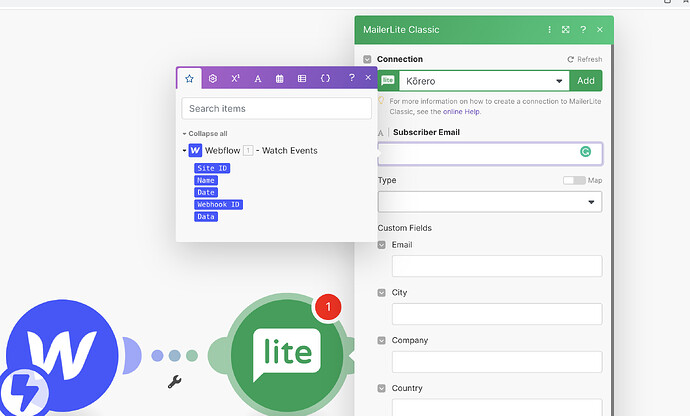This screenshot has height=416, width=690.
Task: Toggle the Country custom field checkbox
Action: pos(382,388)
